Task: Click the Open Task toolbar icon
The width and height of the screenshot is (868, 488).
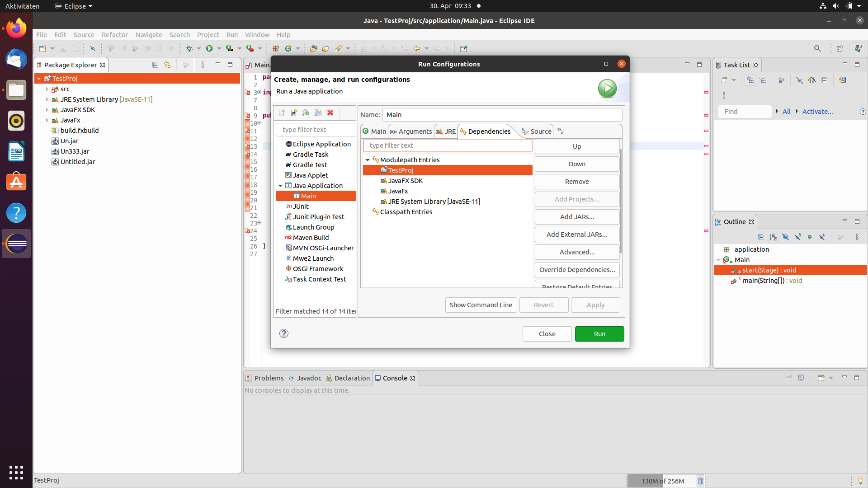Action: [x=325, y=48]
